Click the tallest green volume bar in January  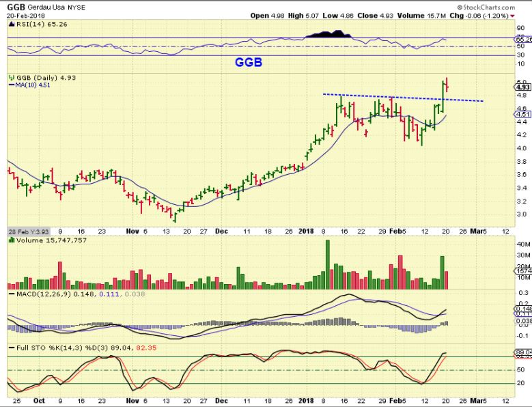328,264
